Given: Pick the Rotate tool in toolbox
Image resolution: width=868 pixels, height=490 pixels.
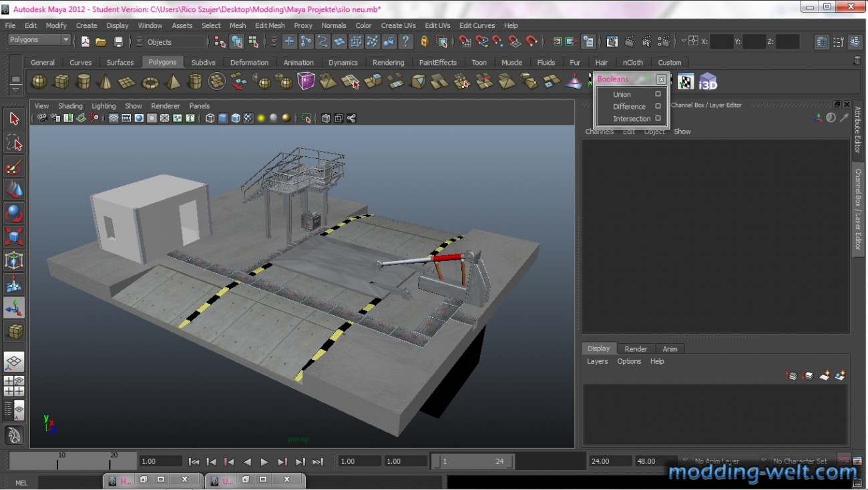Looking at the screenshot, I should tap(14, 214).
